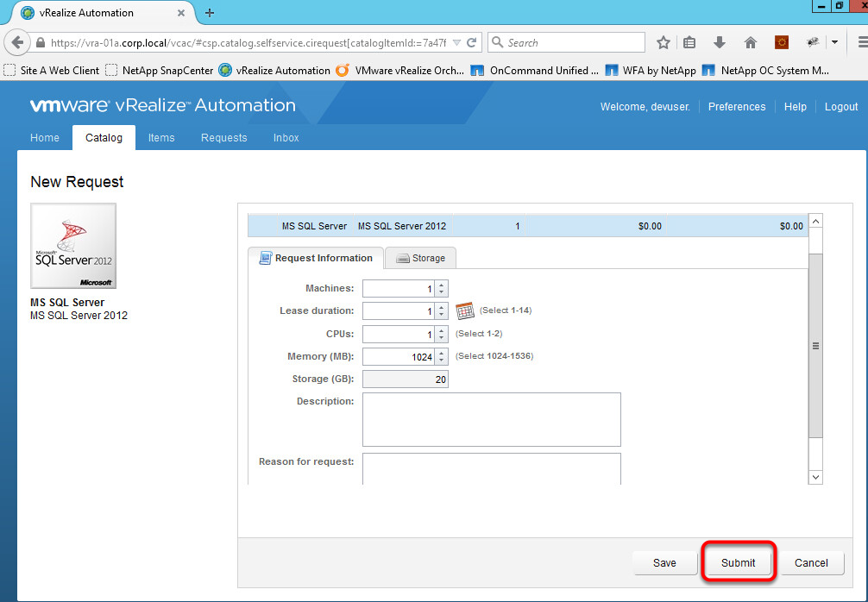The height and width of the screenshot is (602, 868).
Task: Click the form scrollbar up arrow
Action: pos(815,222)
